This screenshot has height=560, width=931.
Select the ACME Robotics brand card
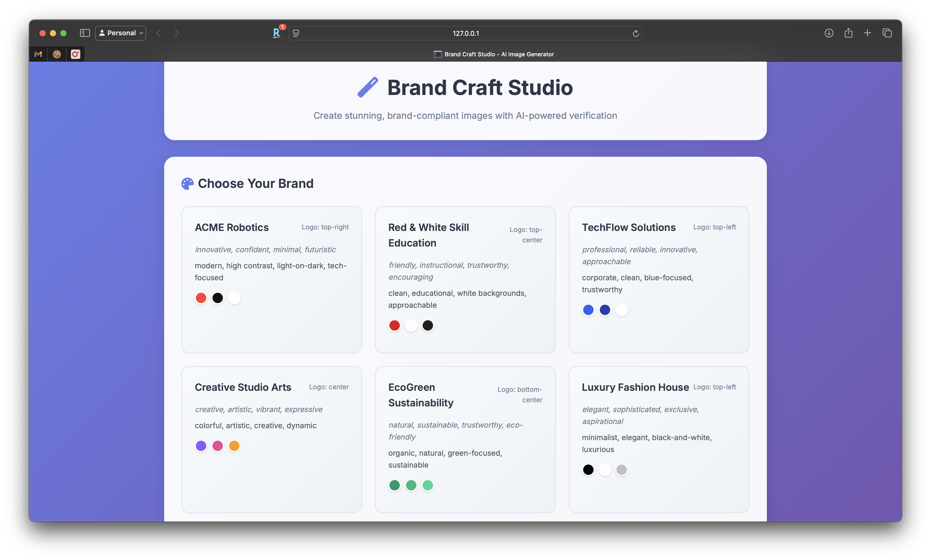click(x=271, y=279)
